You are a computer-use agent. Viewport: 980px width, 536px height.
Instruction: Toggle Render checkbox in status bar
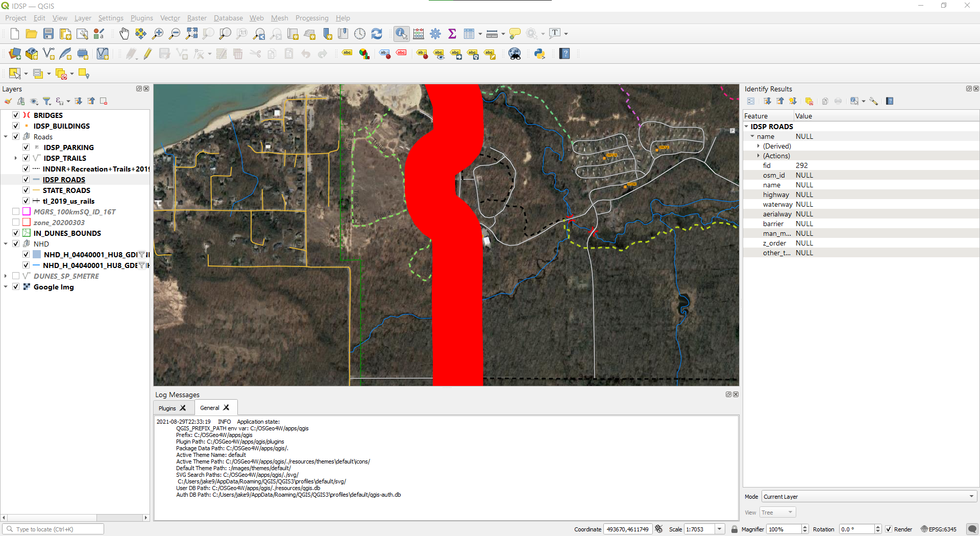(889, 529)
